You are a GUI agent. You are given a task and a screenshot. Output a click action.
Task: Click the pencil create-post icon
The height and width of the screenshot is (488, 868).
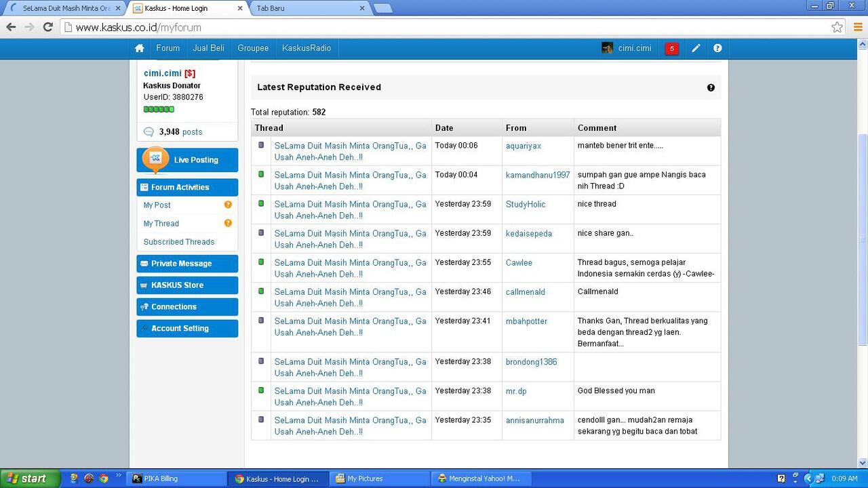coord(696,48)
